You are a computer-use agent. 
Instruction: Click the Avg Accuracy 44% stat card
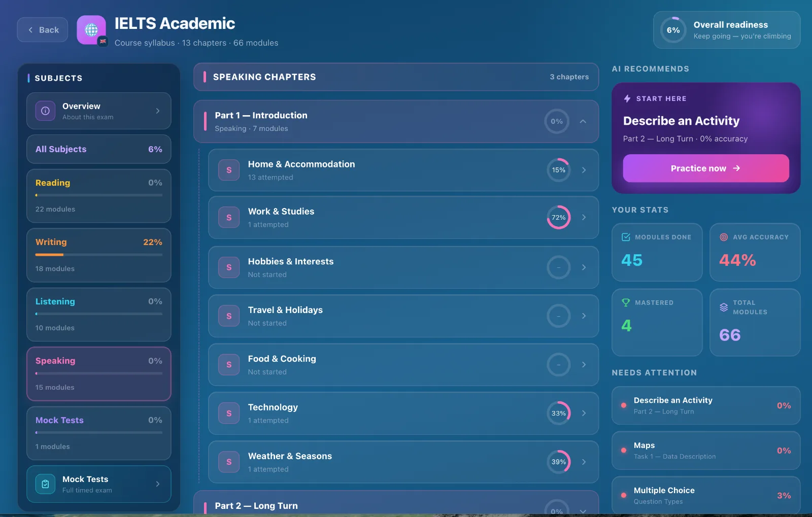(x=755, y=252)
